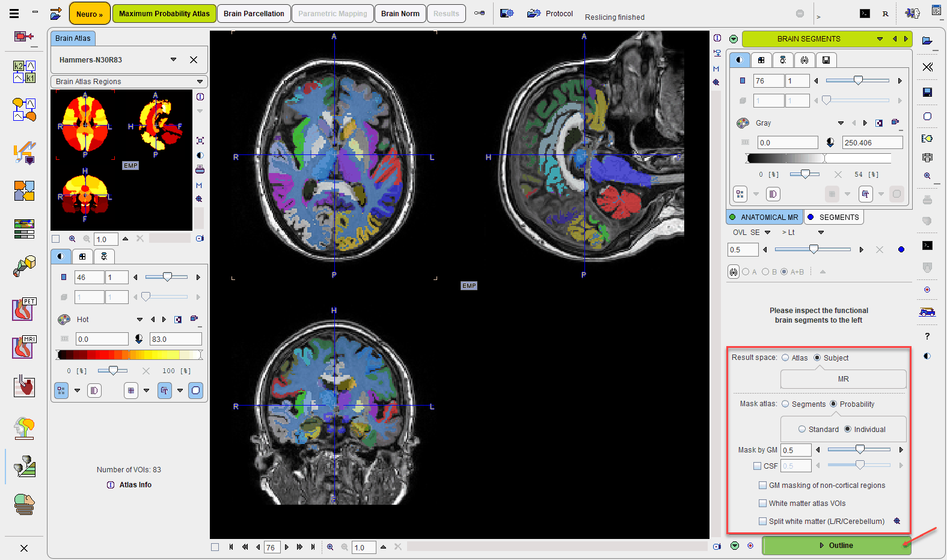Screen dimensions: 947x560
Task: Switch to the SEGMENTS image tab
Action: (x=834, y=217)
